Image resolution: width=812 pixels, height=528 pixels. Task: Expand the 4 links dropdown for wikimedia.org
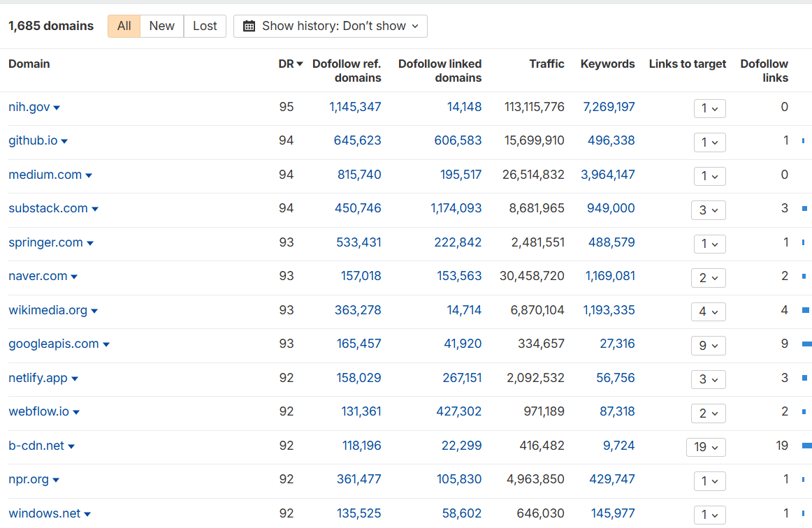[x=709, y=311]
